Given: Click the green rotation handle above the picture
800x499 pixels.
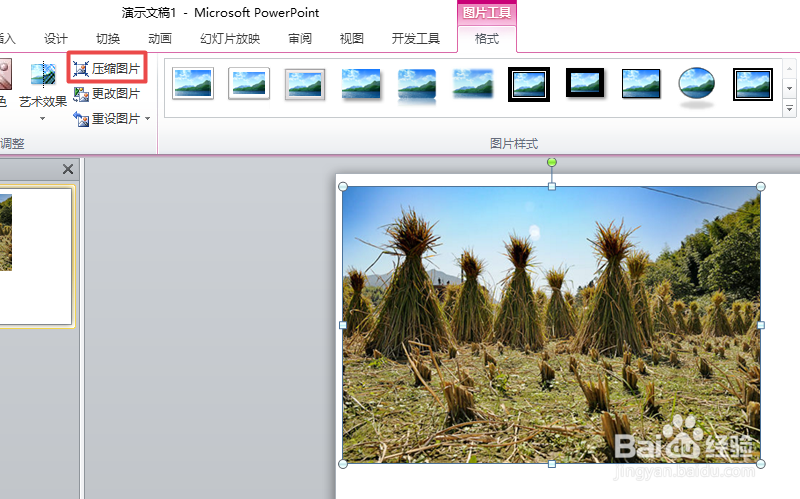Looking at the screenshot, I should click(x=552, y=162).
